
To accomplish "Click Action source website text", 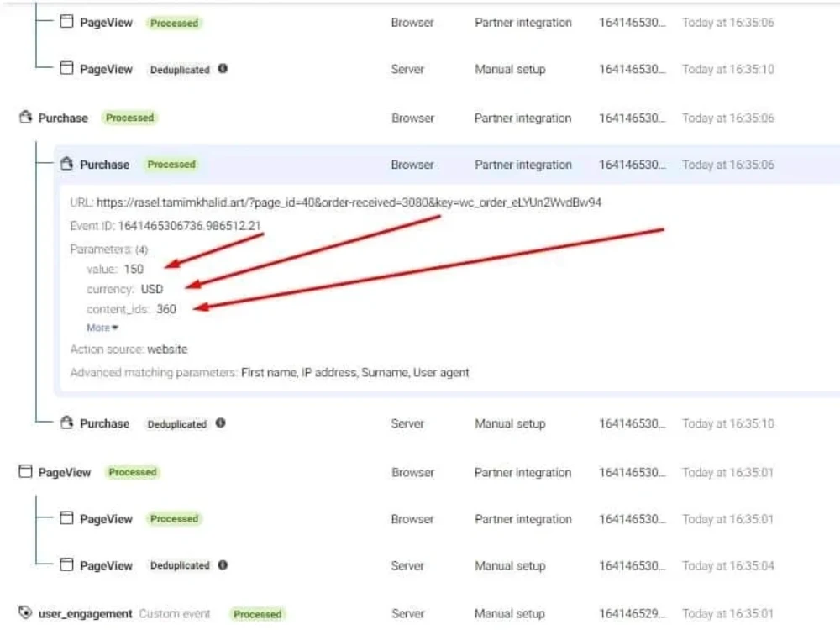I will pos(129,349).
